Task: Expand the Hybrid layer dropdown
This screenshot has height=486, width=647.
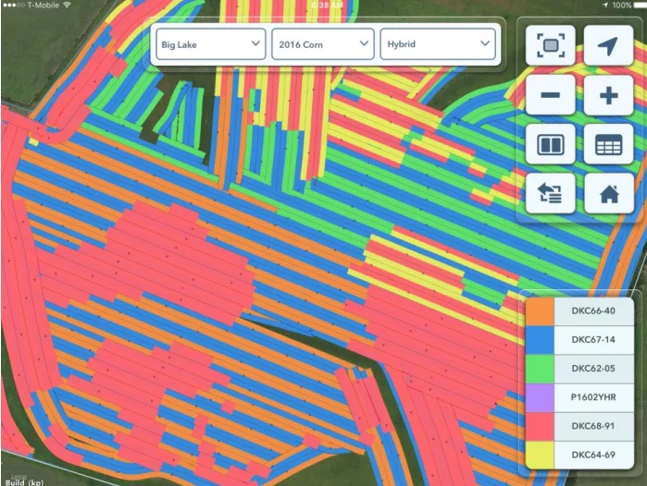Action: point(437,44)
